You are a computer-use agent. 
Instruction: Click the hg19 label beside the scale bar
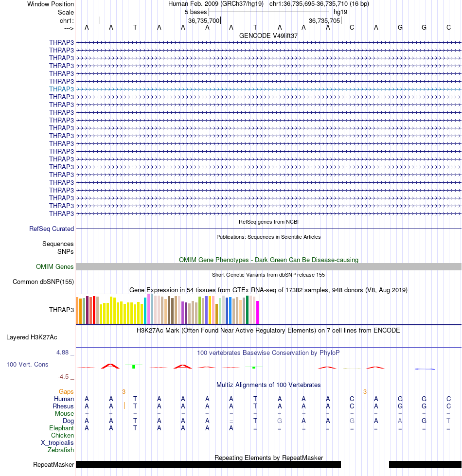(340, 12)
